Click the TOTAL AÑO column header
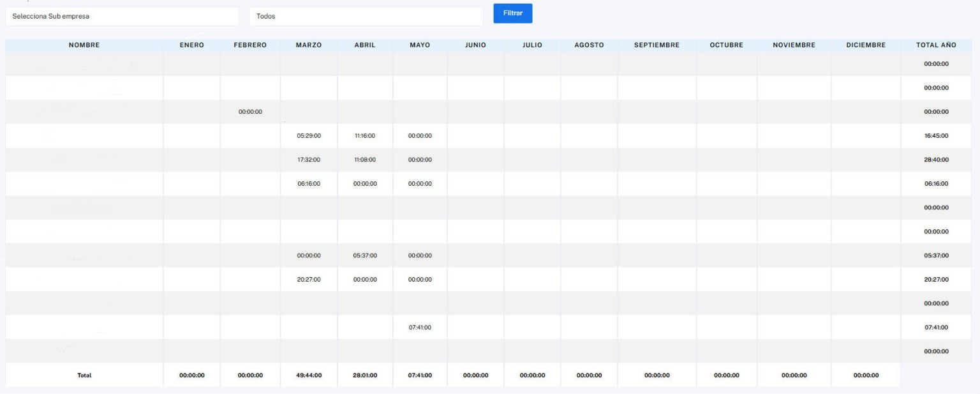The image size is (980, 394). pos(936,45)
